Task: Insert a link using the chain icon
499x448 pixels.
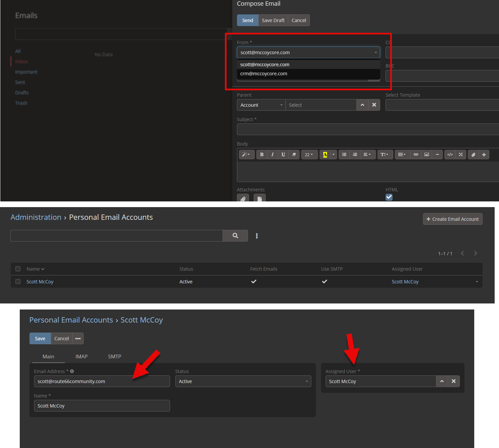Action: click(x=416, y=155)
